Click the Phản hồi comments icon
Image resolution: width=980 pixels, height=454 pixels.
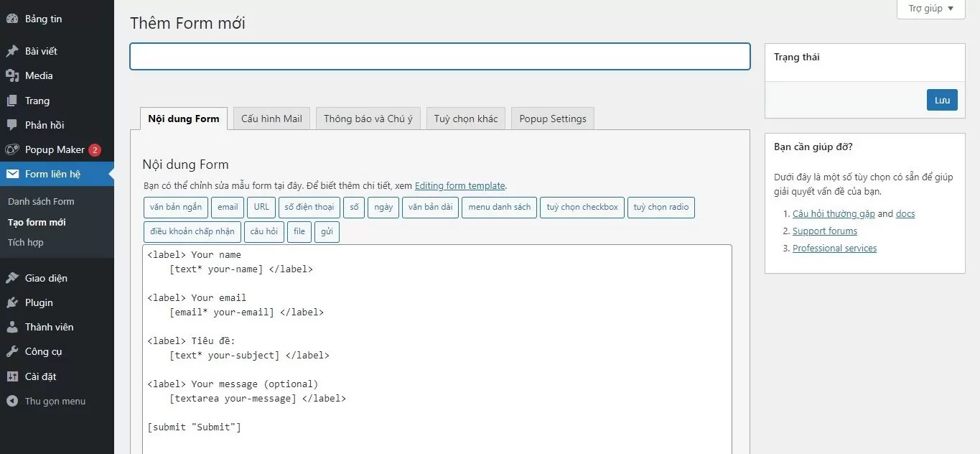pos(12,125)
